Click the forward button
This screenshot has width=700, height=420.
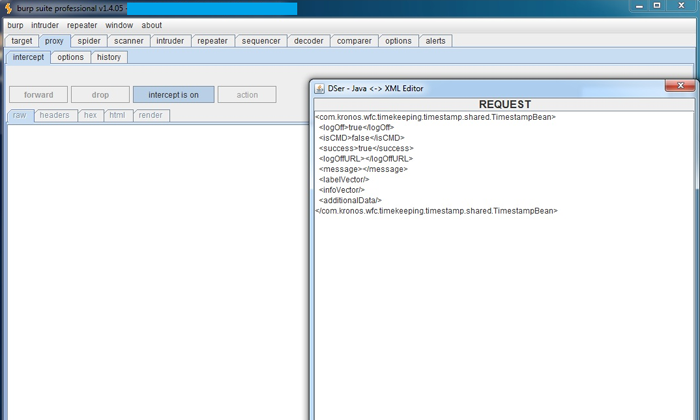coord(38,95)
